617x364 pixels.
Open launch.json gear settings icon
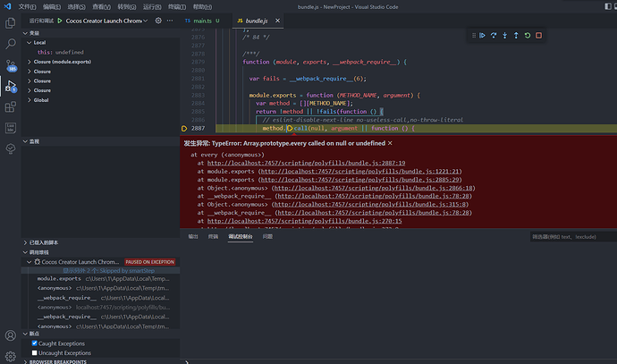158,20
